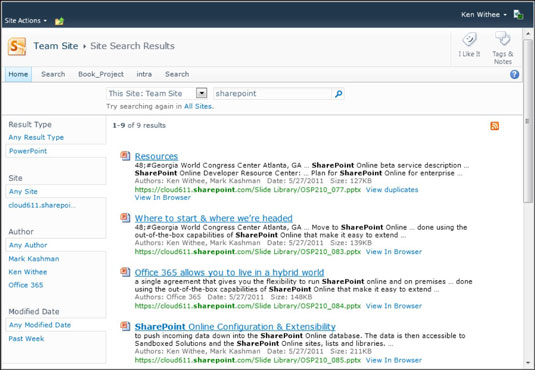Click View duplicates for Resources
Screen dimensions: 535x370
[392, 190]
